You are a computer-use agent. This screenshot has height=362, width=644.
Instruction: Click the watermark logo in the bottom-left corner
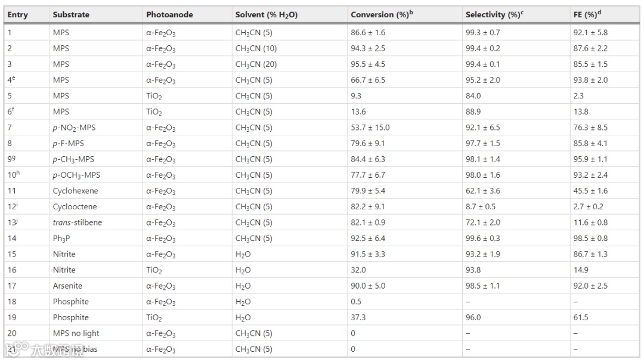coord(44,349)
